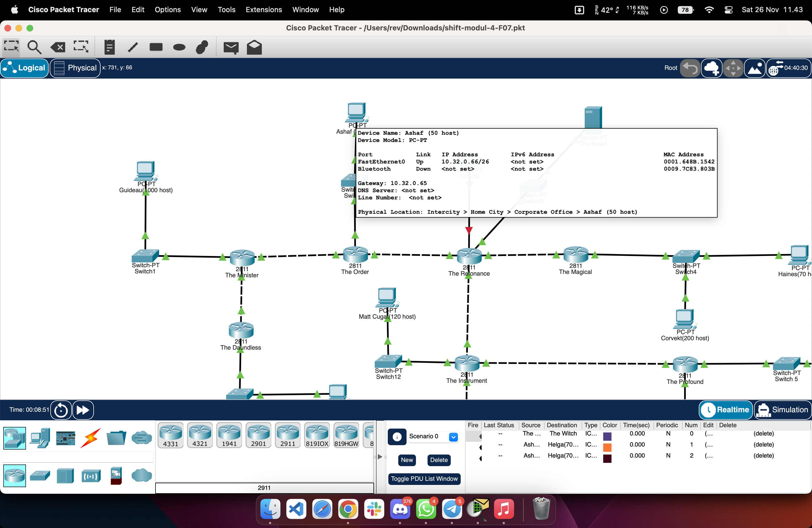Switch to Simulation mode
This screenshot has height=528, width=812.
point(783,410)
